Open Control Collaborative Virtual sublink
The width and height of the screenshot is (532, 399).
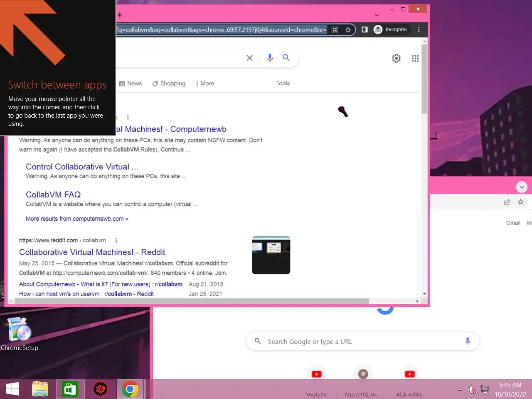tap(82, 167)
